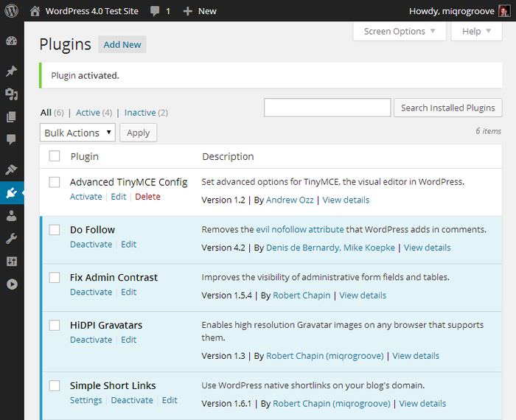Check the Do Follow plugin checkbox
This screenshot has width=516, height=420.
(x=55, y=230)
